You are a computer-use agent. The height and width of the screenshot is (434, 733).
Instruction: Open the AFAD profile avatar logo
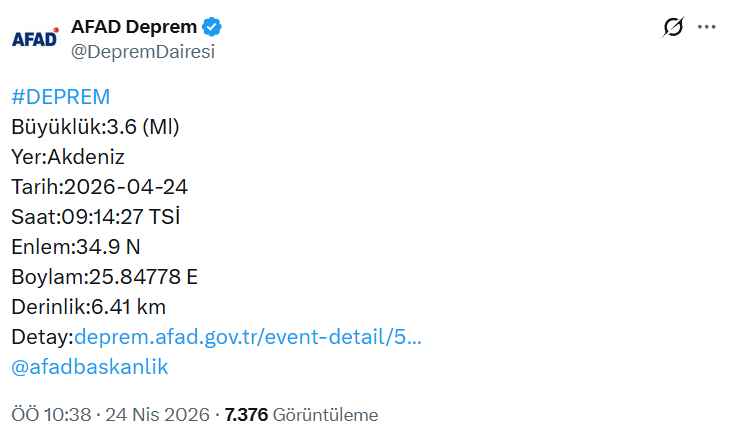point(35,38)
